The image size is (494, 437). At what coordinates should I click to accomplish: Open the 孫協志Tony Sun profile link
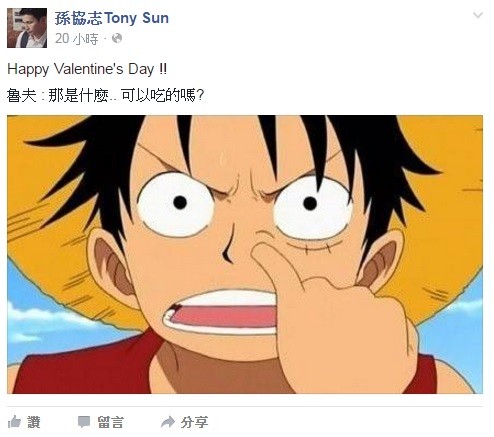pyautogui.click(x=112, y=18)
